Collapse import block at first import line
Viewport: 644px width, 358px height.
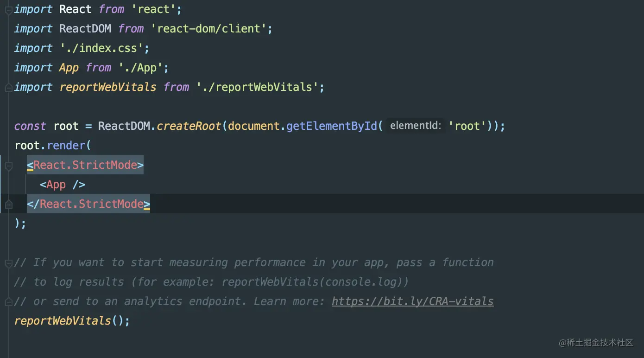click(8, 9)
